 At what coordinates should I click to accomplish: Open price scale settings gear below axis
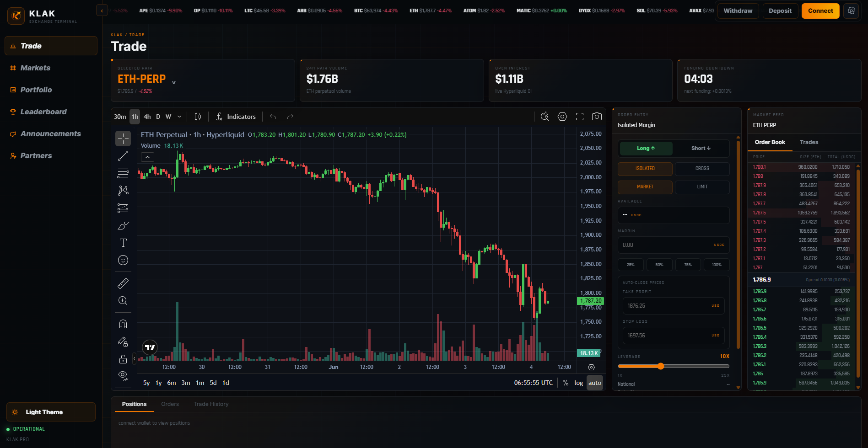tap(591, 367)
